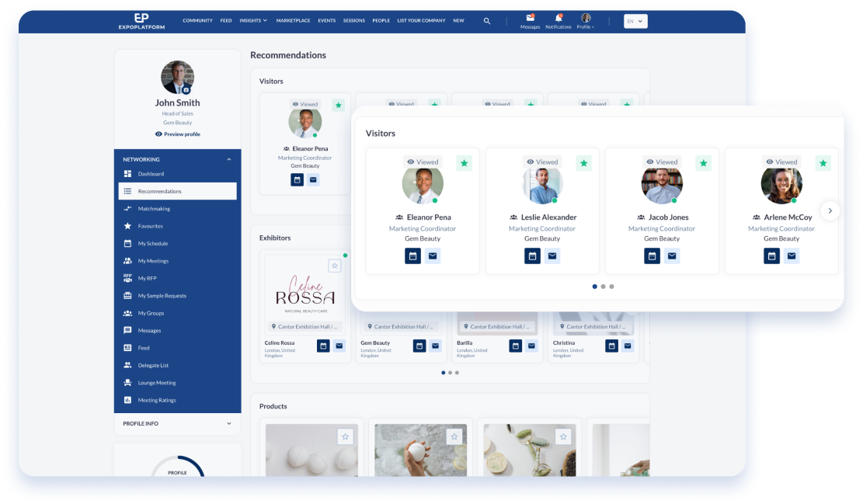The width and height of the screenshot is (863, 504).
Task: Open the EN language dropdown
Action: pyautogui.click(x=635, y=21)
